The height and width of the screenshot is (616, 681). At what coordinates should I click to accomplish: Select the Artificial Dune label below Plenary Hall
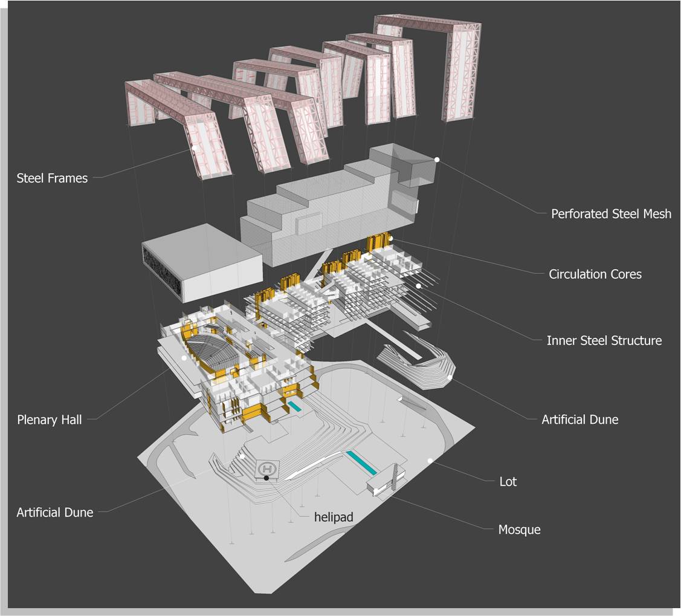55,512
